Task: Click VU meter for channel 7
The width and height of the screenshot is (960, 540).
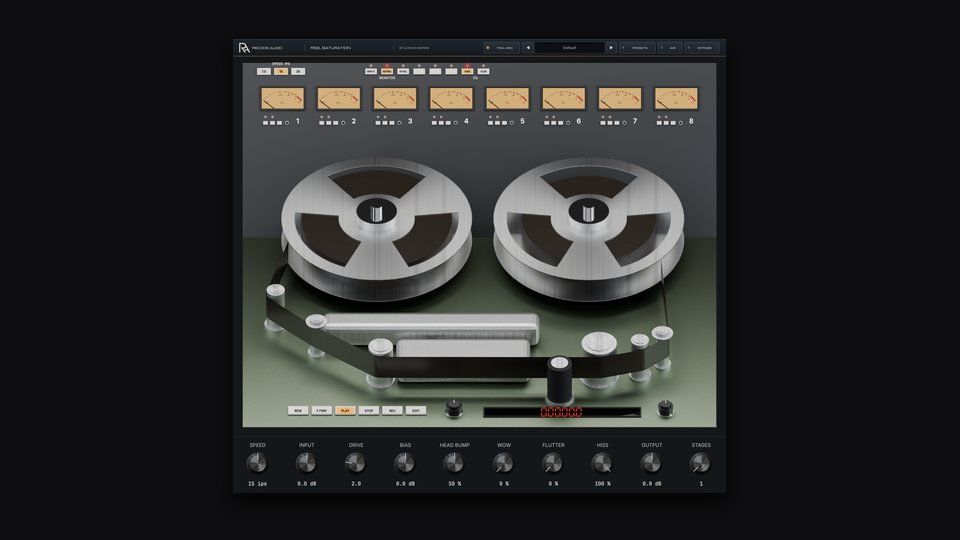Action: (x=620, y=99)
